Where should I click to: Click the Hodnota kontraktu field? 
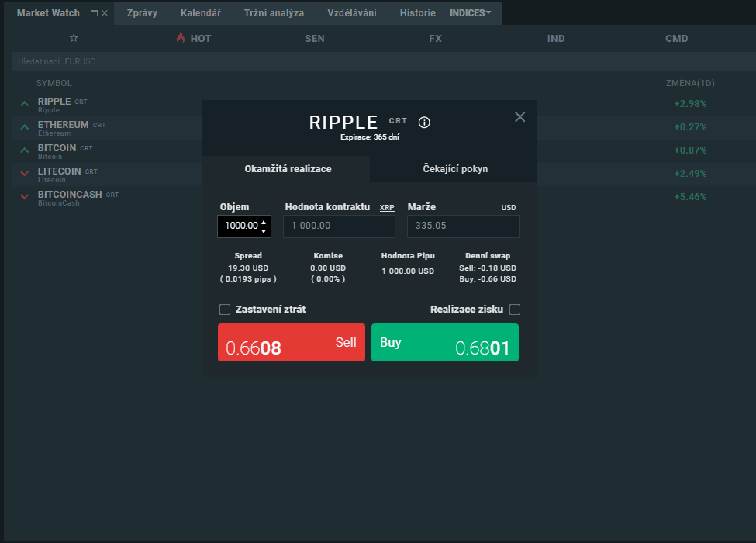339,227
